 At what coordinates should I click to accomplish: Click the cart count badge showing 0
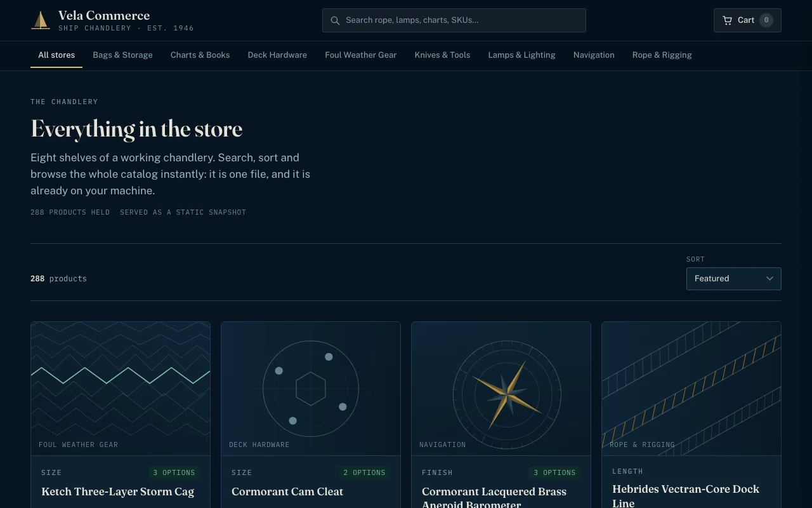(x=766, y=20)
